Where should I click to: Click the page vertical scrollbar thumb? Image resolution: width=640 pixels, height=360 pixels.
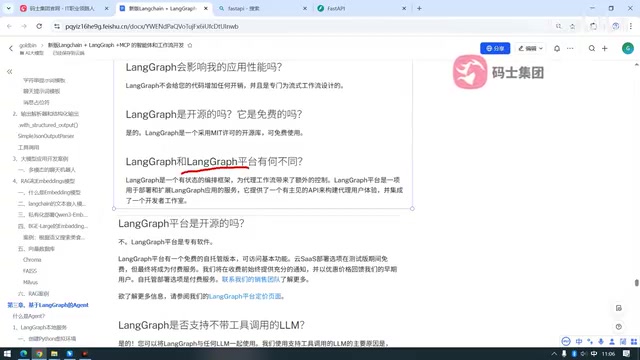click(x=636, y=282)
